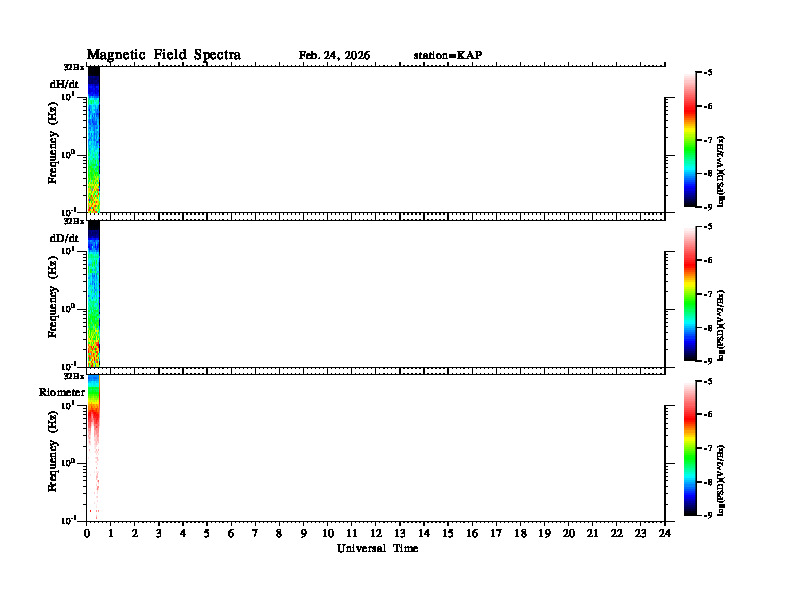This screenshot has height=612, width=792.
Task: Click the "Frequency (Hz)" label of dD/dt panel
Action: click(x=53, y=297)
